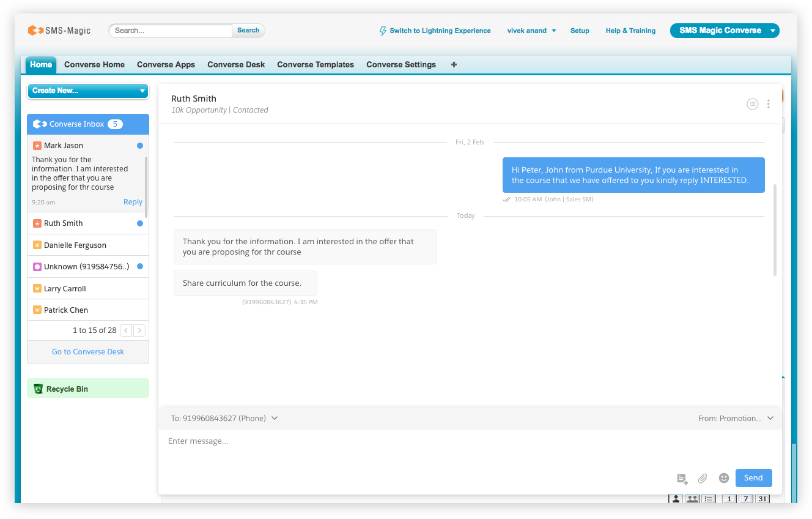Image resolution: width=812 pixels, height=519 pixels.
Task: Add a new tab with plus icon
Action: [x=454, y=65]
